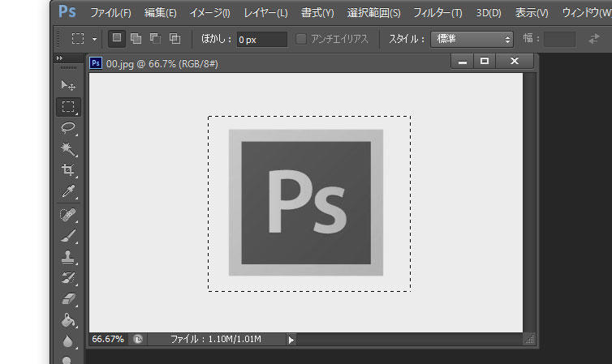
Task: Choose New selection mode
Action: (x=117, y=39)
